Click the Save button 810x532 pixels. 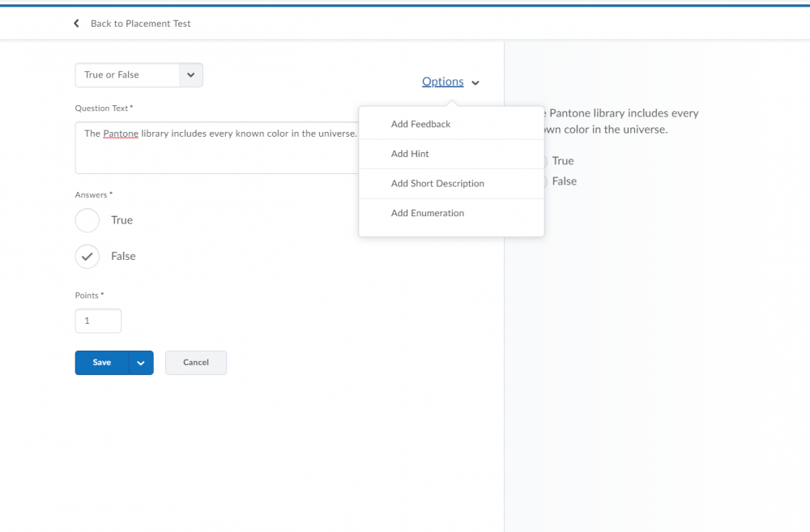click(x=101, y=362)
